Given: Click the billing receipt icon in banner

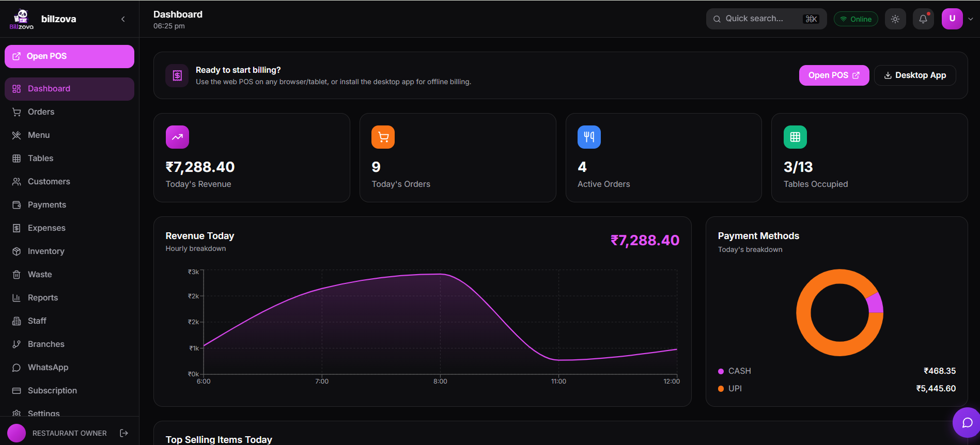Looking at the screenshot, I should click(177, 76).
